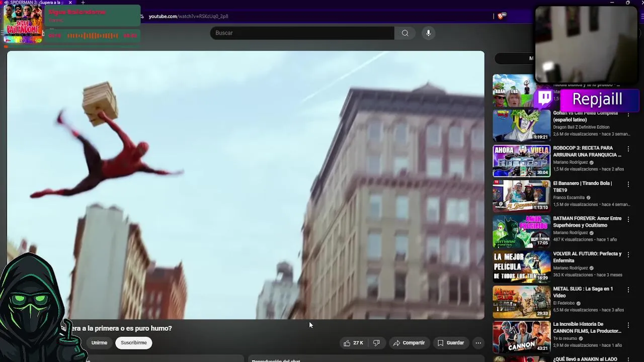644x362 pixels.
Task: Open options menu for VOLVER AL FUTURO video
Action: click(628, 255)
